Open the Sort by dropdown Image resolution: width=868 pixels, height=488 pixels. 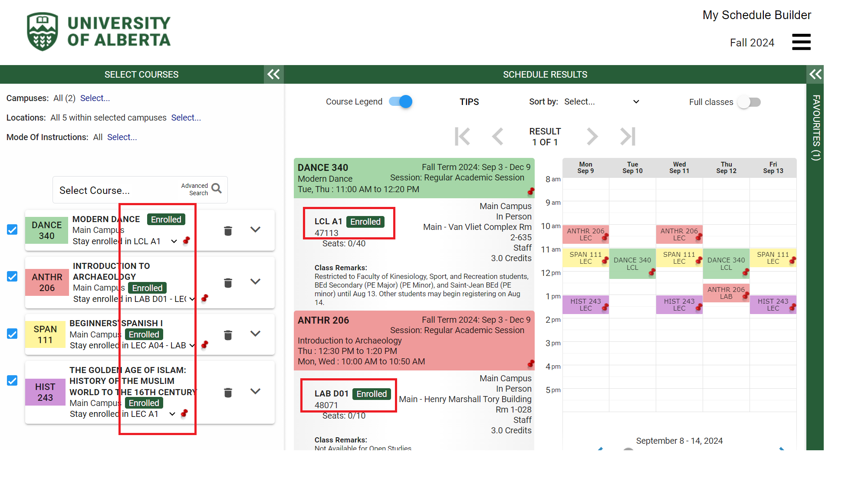pos(602,102)
